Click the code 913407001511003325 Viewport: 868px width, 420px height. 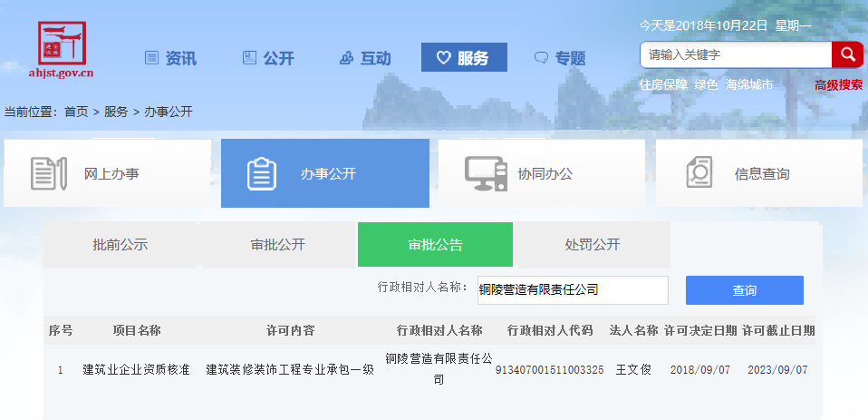pyautogui.click(x=550, y=370)
